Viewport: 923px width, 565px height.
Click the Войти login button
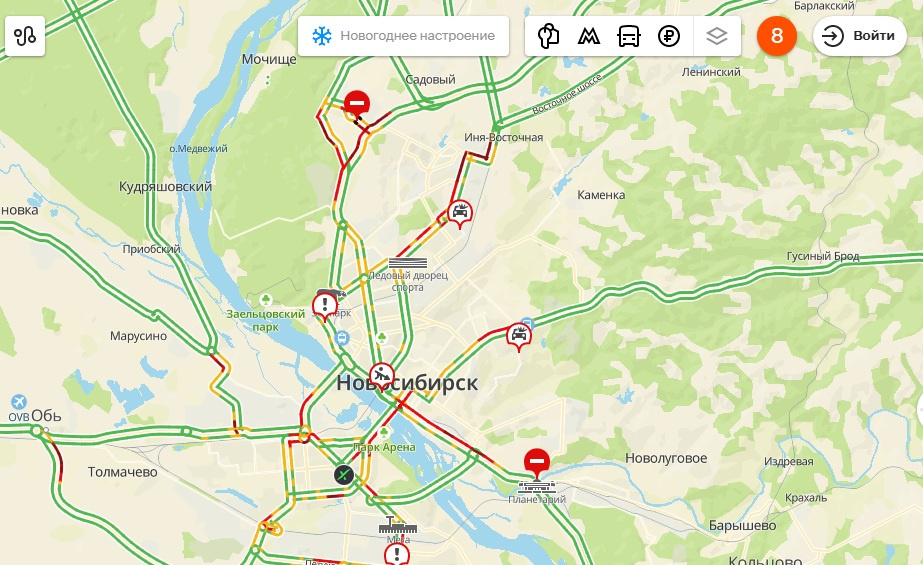coord(859,36)
